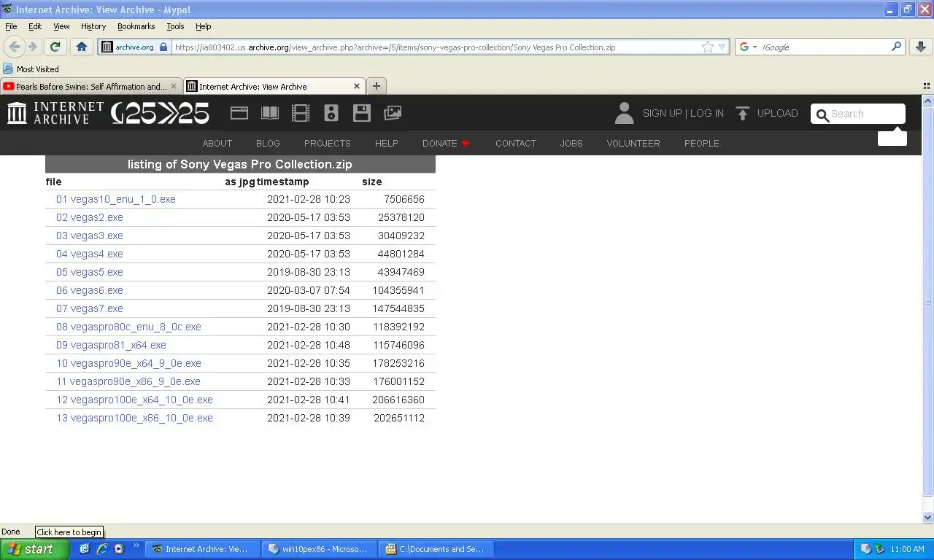The width and height of the screenshot is (934, 560).
Task: Open the downloads arrow icon in the toolbar
Action: (920, 47)
